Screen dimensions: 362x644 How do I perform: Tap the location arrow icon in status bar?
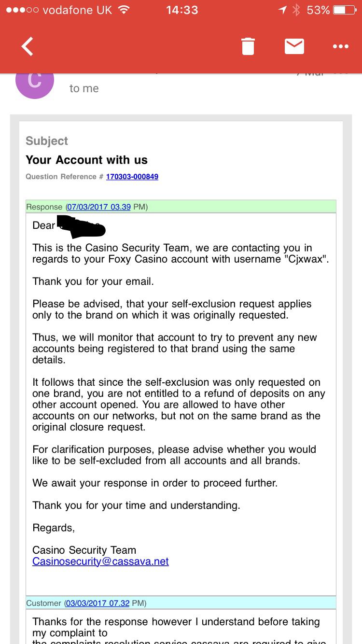coord(282,10)
